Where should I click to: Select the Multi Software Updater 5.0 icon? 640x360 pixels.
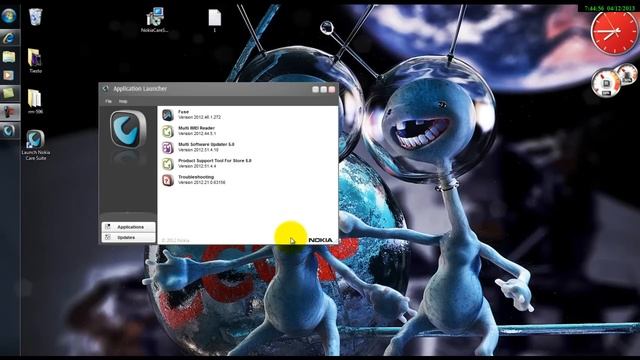coord(168,147)
